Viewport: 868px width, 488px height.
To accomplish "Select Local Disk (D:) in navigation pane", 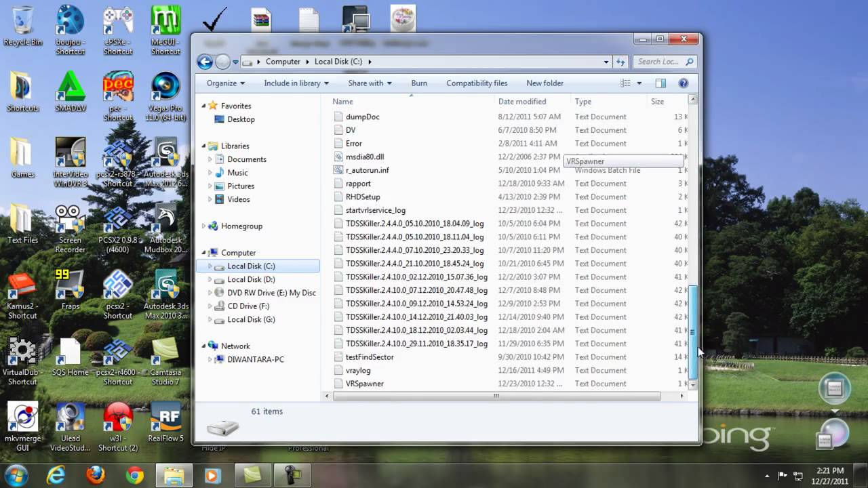I will pyautogui.click(x=251, y=279).
